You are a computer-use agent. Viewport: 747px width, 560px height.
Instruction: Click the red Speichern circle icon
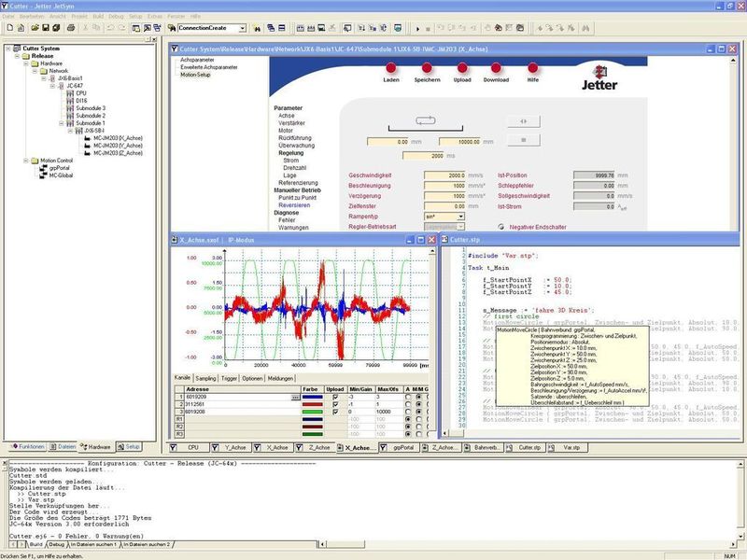pos(427,68)
